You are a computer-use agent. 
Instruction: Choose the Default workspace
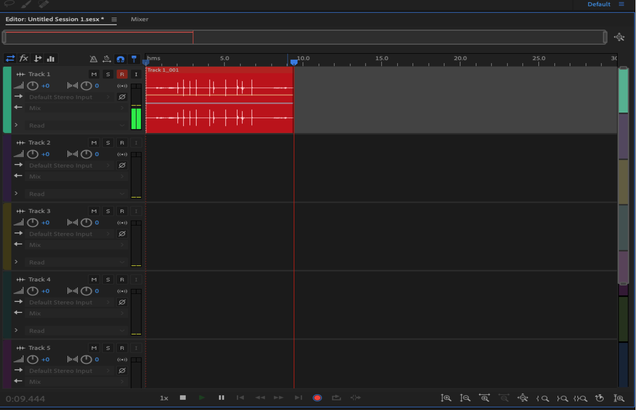pos(599,4)
